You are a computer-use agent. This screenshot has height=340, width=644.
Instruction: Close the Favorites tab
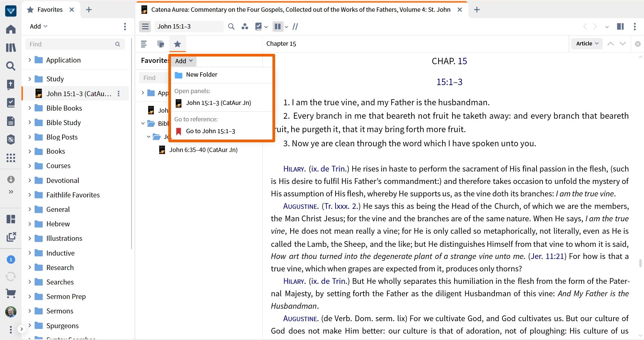(72, 10)
